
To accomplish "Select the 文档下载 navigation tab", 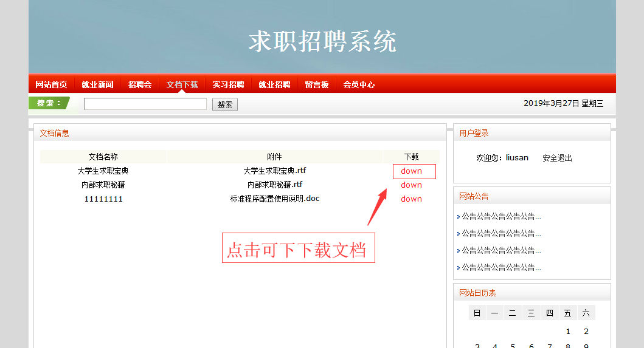I will [x=182, y=84].
